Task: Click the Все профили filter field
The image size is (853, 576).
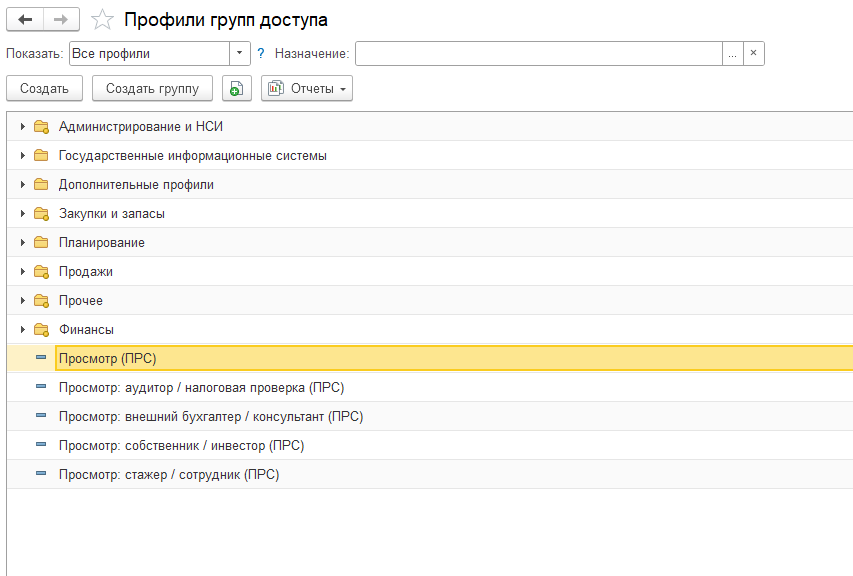Action: 150,53
